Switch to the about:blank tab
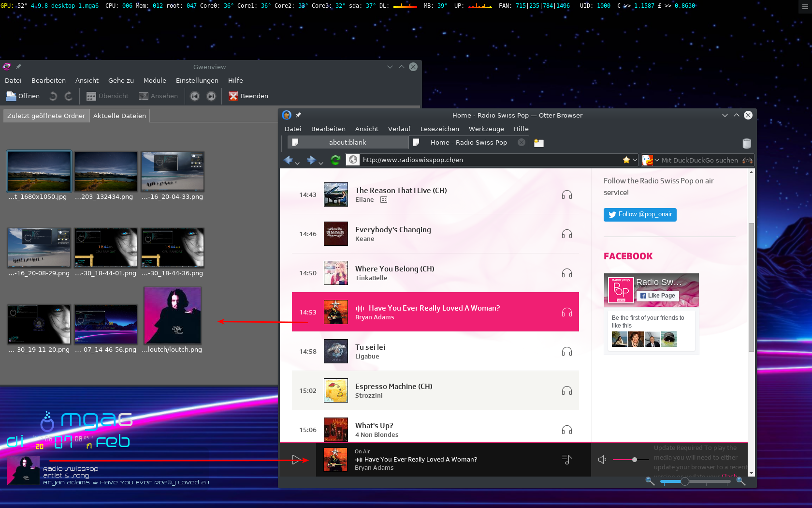 (x=348, y=142)
